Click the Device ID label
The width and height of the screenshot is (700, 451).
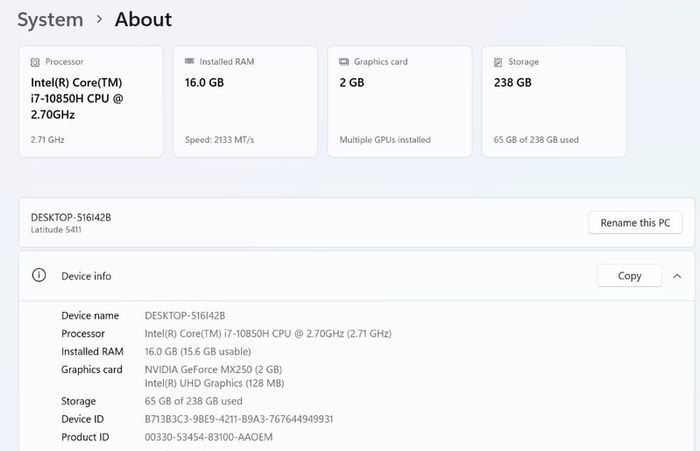click(x=83, y=419)
